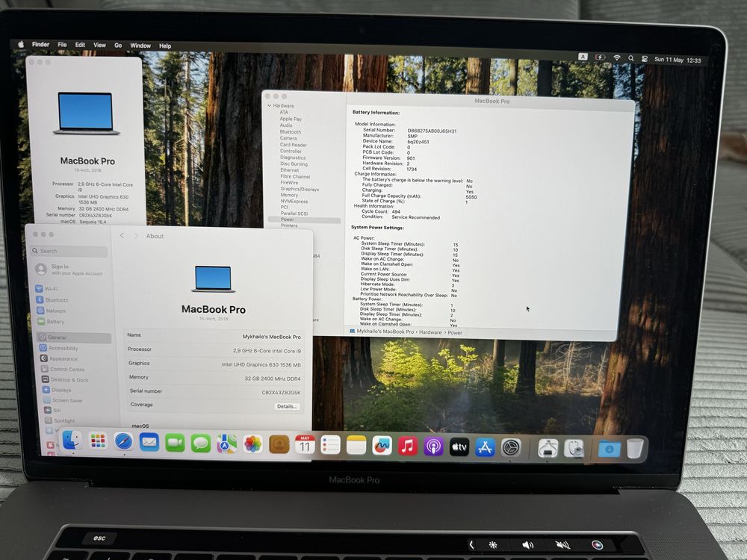Open App Store from the Dock
The image size is (747, 560).
(485, 447)
